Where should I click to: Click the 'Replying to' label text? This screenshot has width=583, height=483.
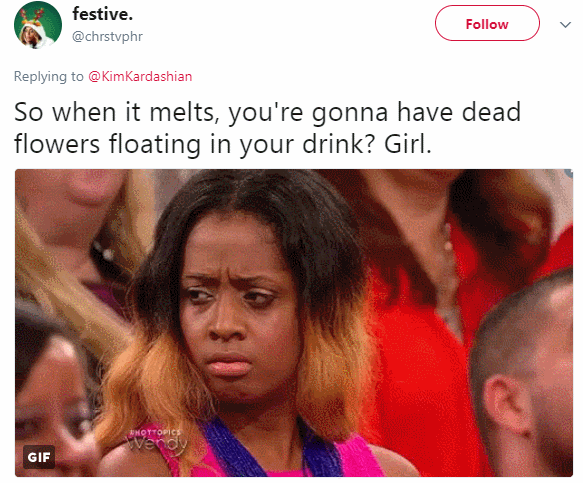pos(49,76)
